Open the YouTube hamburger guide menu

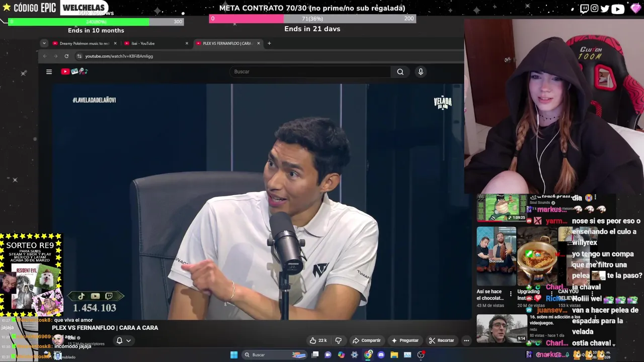(49, 71)
